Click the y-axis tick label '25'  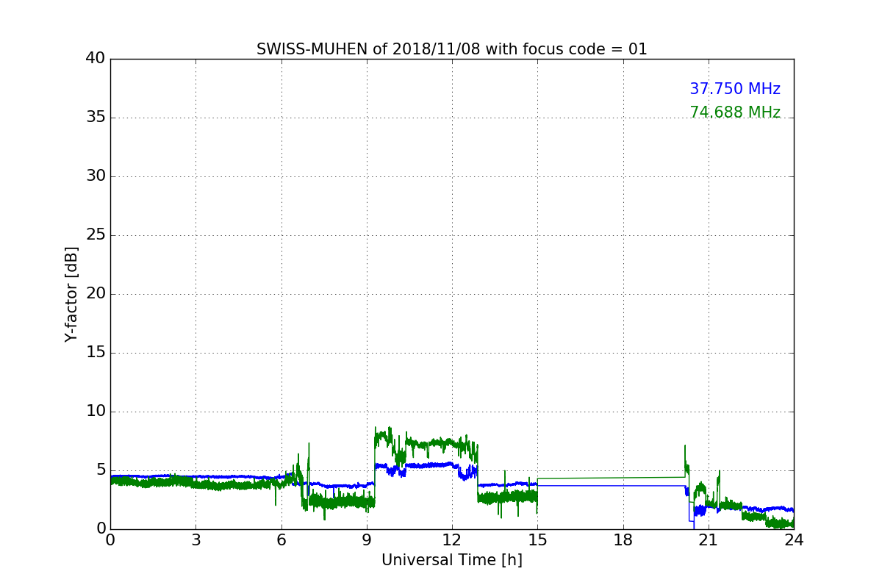pyautogui.click(x=96, y=235)
